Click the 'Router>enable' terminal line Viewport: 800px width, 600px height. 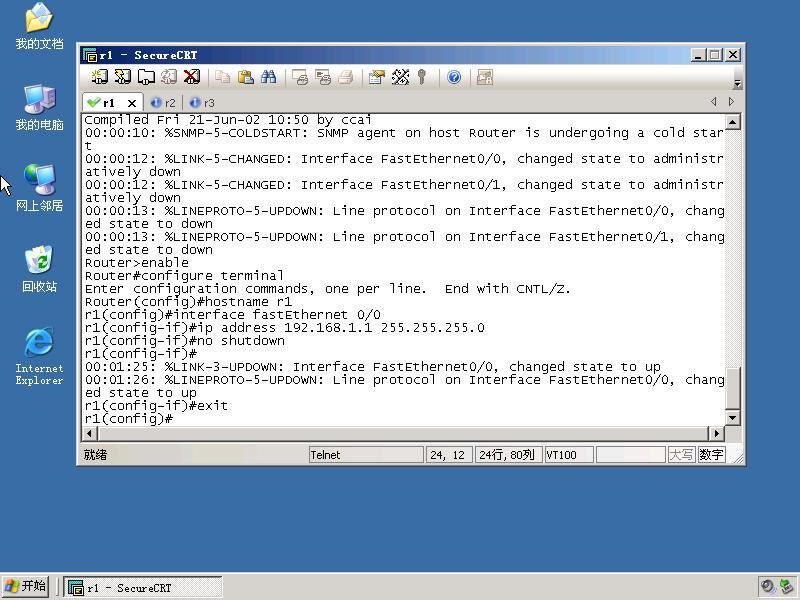(137, 263)
